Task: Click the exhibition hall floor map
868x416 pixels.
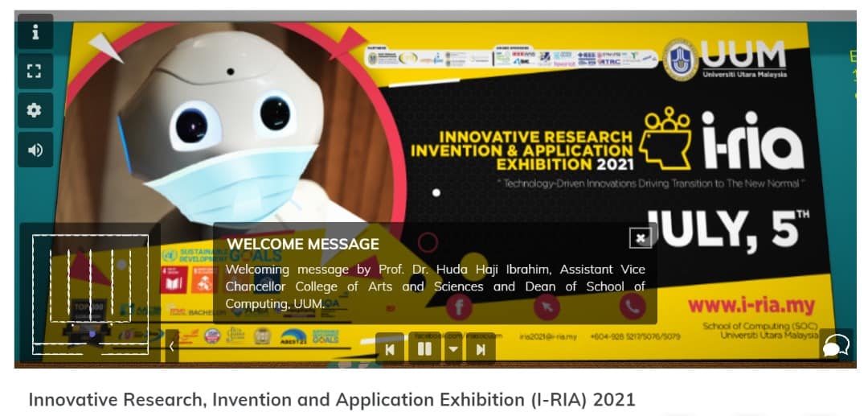Action: 90,294
